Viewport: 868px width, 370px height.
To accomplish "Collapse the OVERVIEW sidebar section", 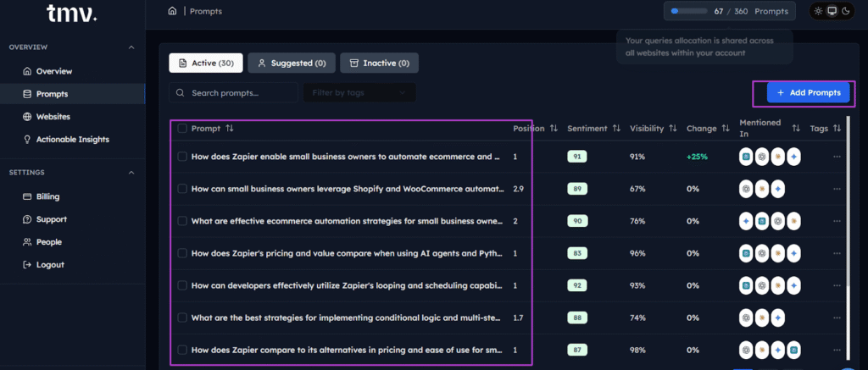I will 131,47.
